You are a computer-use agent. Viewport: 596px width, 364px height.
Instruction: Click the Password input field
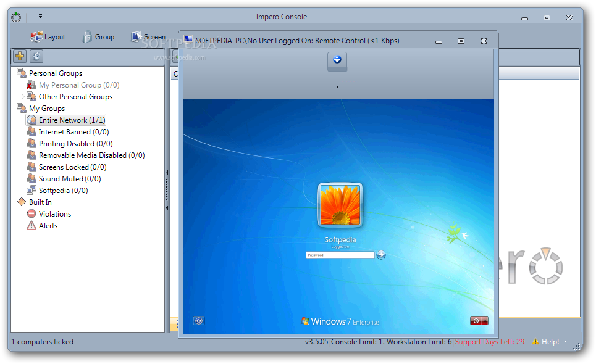click(x=340, y=255)
